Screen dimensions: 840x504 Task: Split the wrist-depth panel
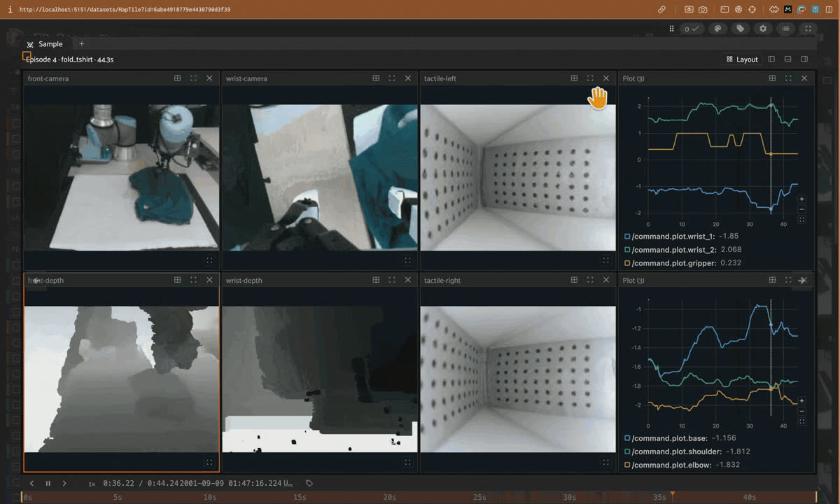pos(376,280)
